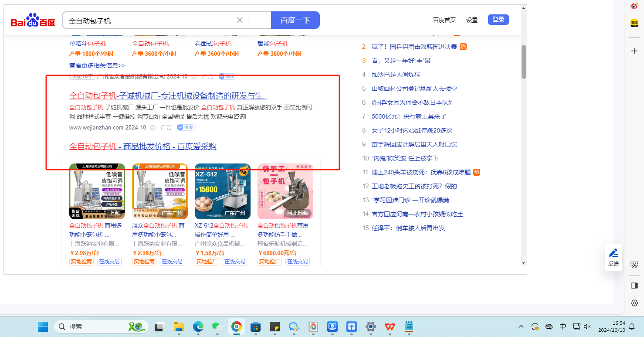Click the 反馈 feedback pencil button
This screenshot has height=337, width=644.
(x=613, y=257)
